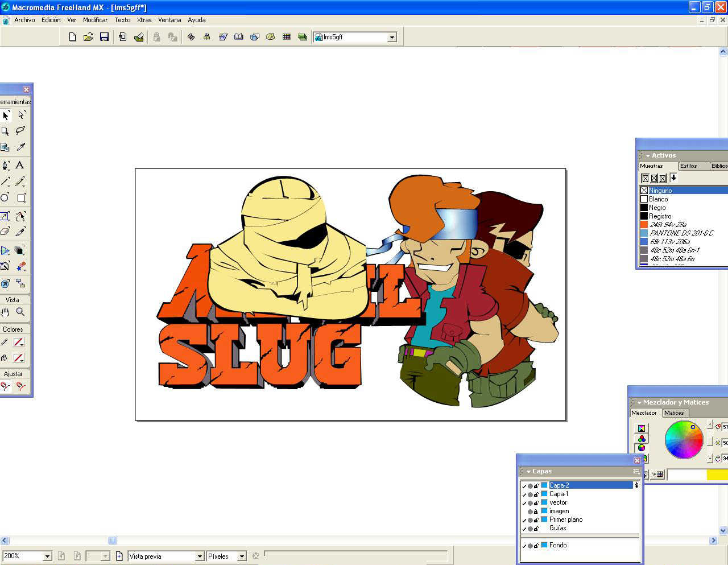Screen dimensions: 728x565
Task: Open the Xtras menu
Action: (x=144, y=20)
